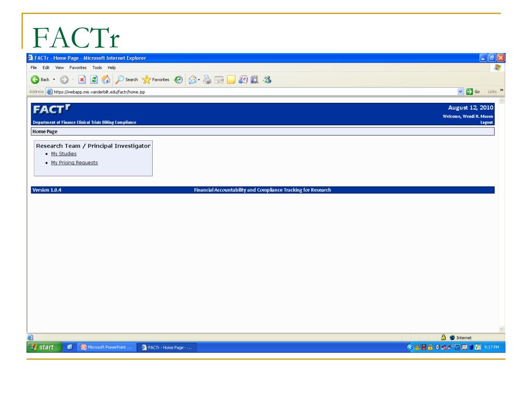Click the Home Page breadcrumb text

click(45, 131)
